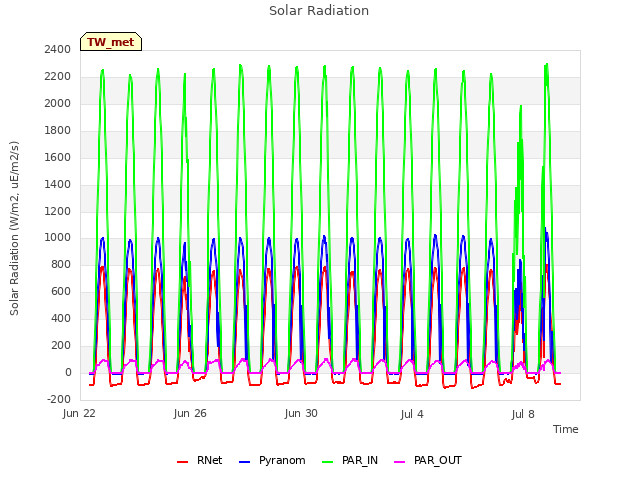Click the Solar Radiation chart title

click(319, 11)
